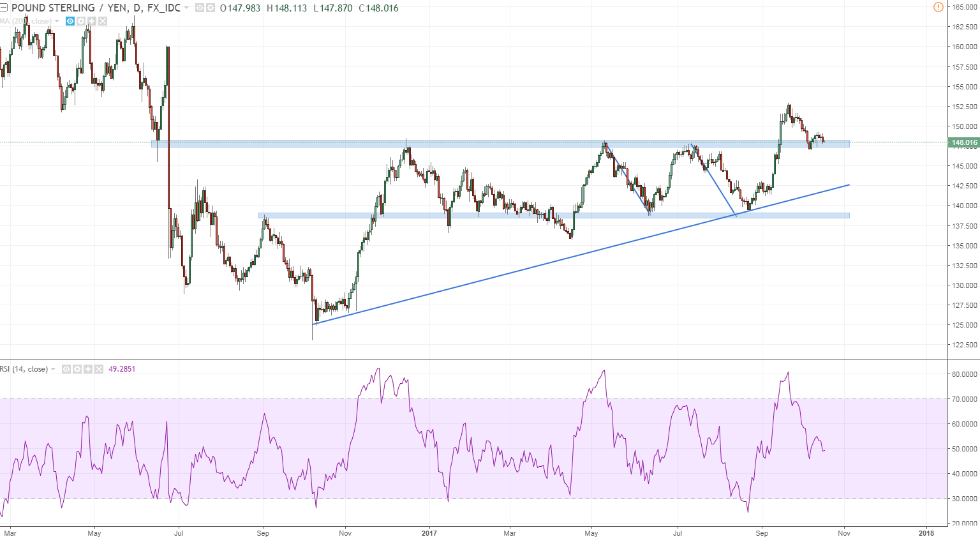Remove the MA indicator with the X icon
Screen dimensions: 980x537
103,21
